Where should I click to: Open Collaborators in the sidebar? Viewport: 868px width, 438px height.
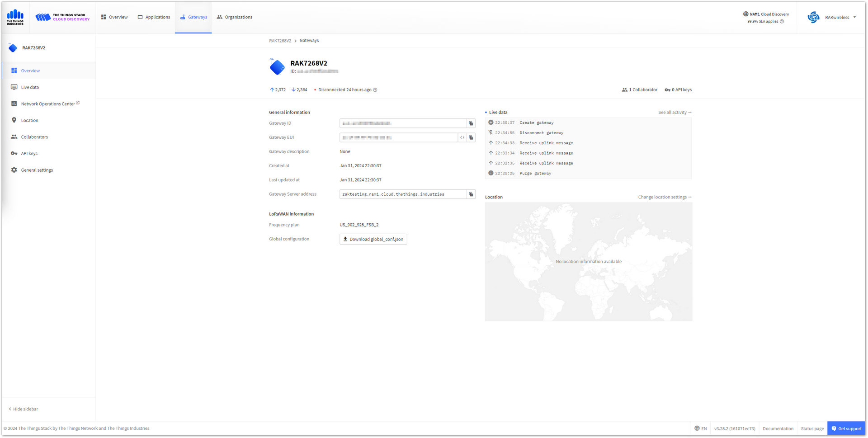pyautogui.click(x=49, y=137)
